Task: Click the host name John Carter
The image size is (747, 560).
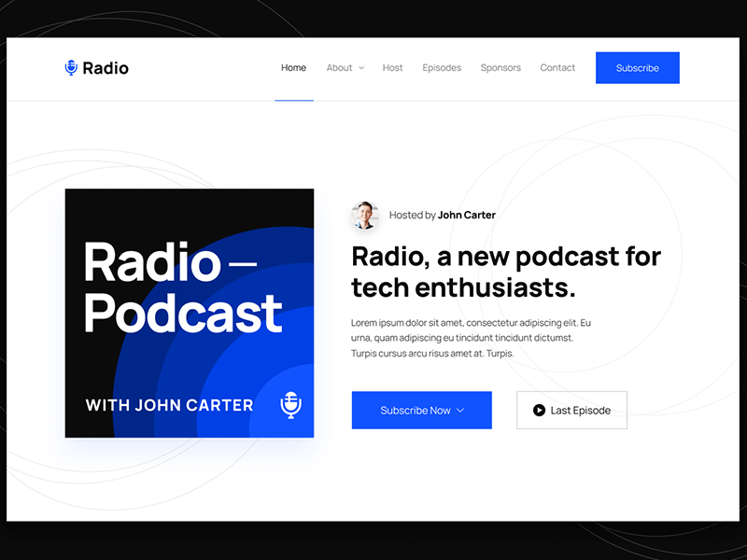Action: tap(466, 216)
